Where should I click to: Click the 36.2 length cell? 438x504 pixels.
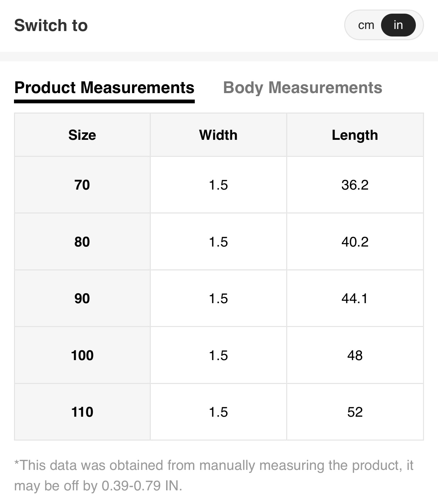point(355,185)
